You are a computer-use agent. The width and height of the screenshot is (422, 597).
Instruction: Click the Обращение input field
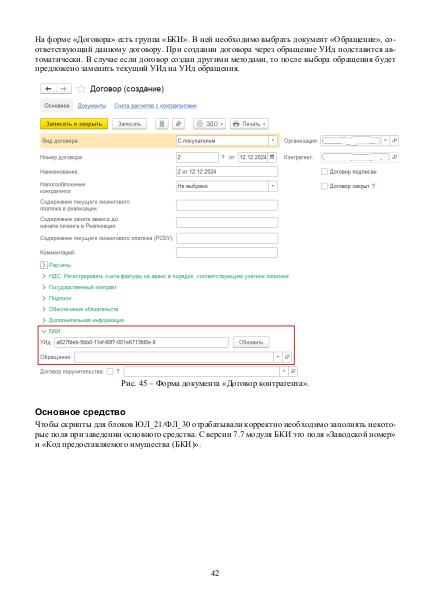[x=174, y=357]
